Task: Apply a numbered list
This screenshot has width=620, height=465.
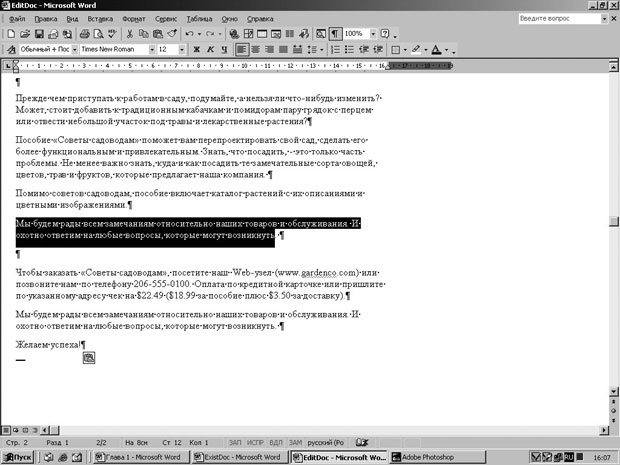Action: [x=335, y=50]
